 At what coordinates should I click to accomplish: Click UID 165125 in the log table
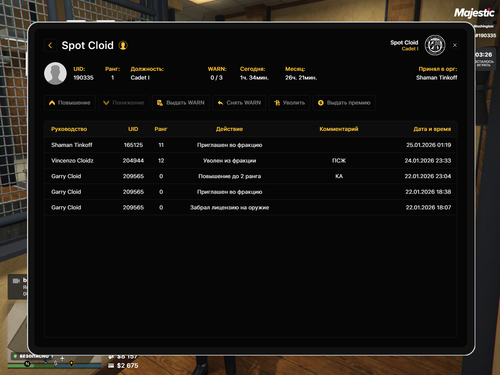click(x=133, y=145)
